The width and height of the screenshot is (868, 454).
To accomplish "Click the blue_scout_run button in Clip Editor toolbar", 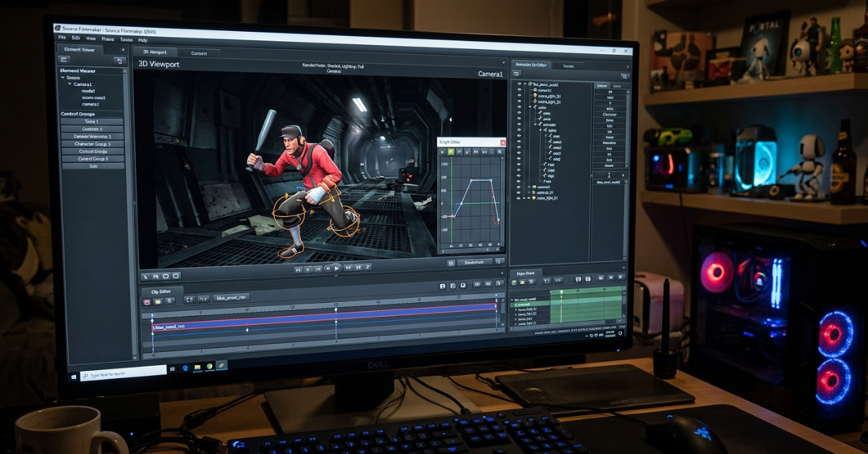I will click(231, 298).
